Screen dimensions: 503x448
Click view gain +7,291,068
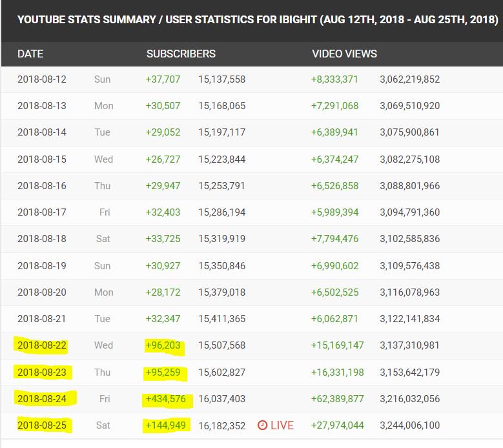pos(334,106)
